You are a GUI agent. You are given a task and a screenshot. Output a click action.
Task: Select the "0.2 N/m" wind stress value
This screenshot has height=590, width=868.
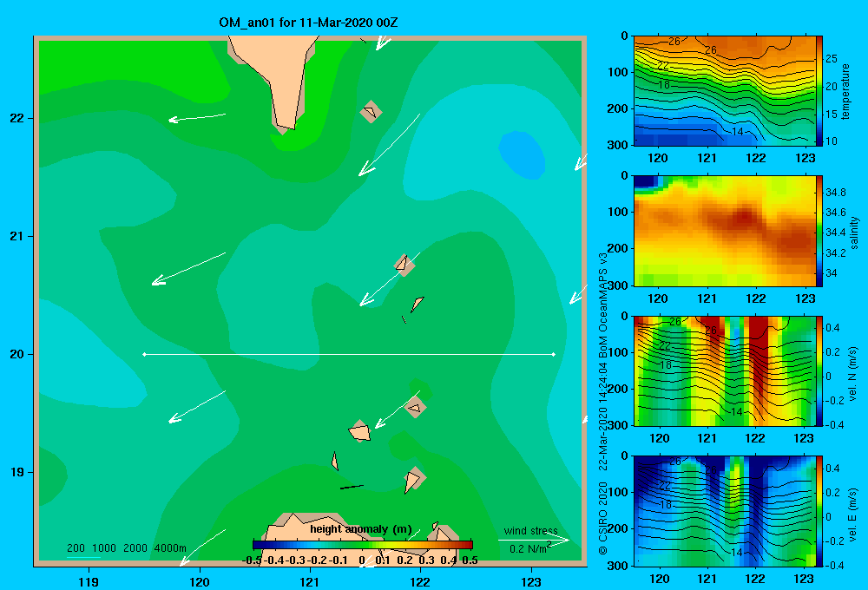tap(528, 548)
